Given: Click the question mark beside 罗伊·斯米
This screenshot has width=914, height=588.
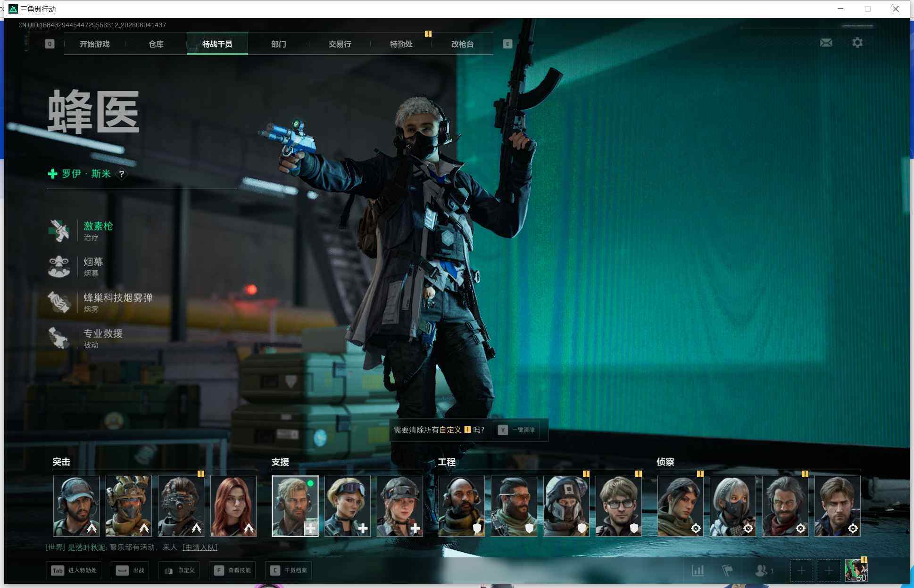Looking at the screenshot, I should pyautogui.click(x=122, y=174).
